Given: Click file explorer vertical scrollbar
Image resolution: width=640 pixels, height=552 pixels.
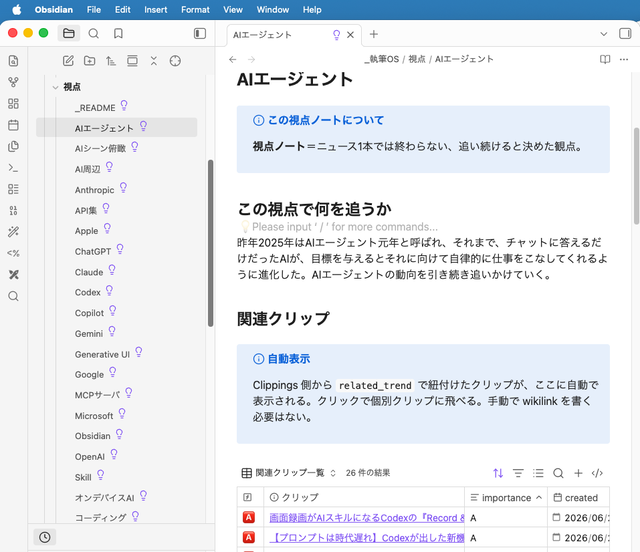Looking at the screenshot, I should click(211, 243).
